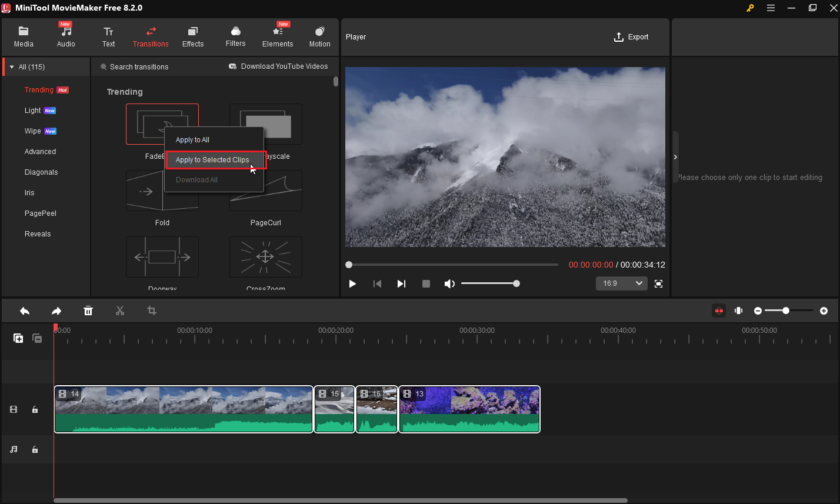The height and width of the screenshot is (504, 840).
Task: Click the 00:00:30:00 timeline ruler mark
Action: click(477, 331)
